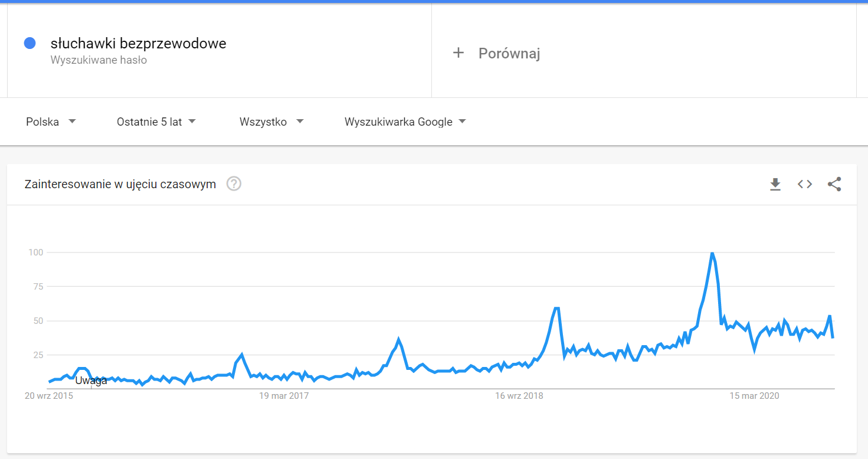The image size is (868, 459).
Task: Open the Ostatnie 5 lat time range selector
Action: 155,122
